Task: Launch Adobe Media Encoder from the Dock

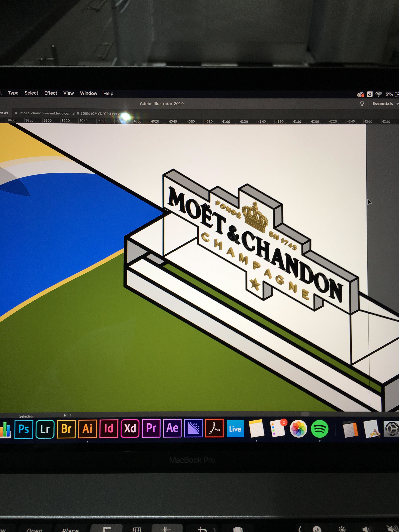Action: point(193,428)
